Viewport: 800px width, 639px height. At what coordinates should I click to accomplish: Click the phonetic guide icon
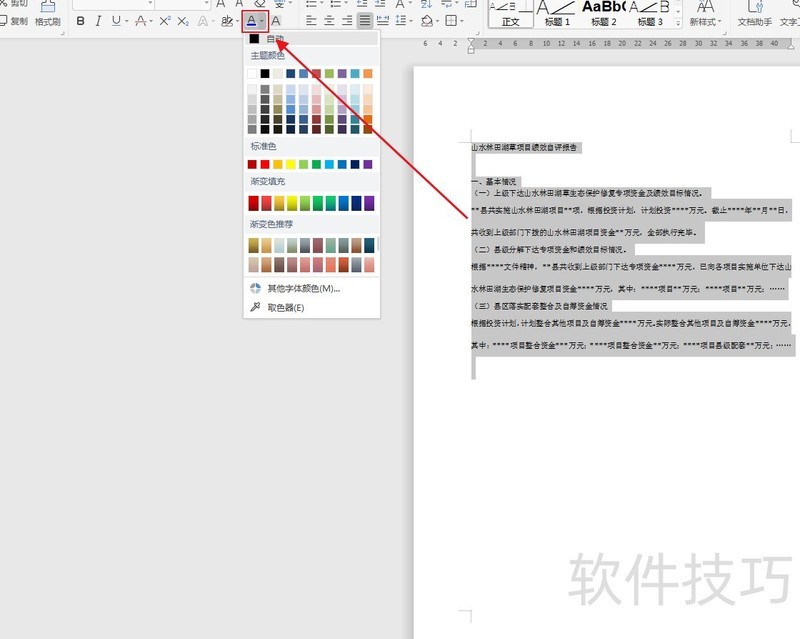(x=280, y=4)
